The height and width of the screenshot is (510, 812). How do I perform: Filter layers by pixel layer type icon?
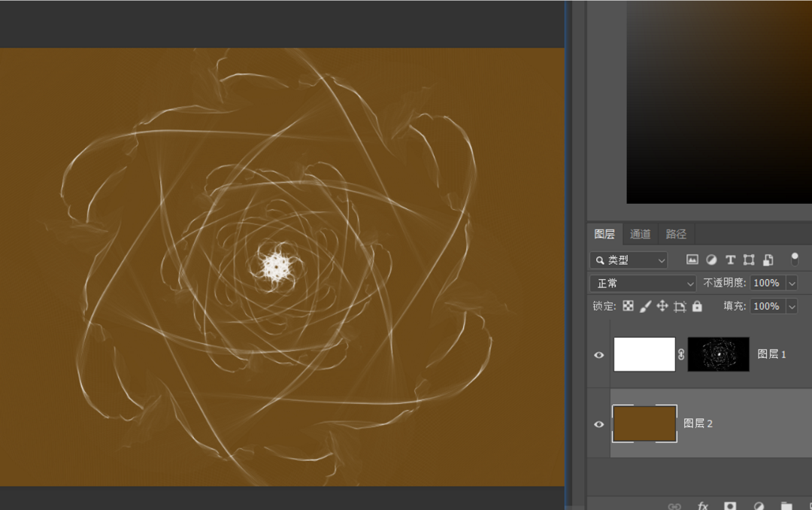692,260
